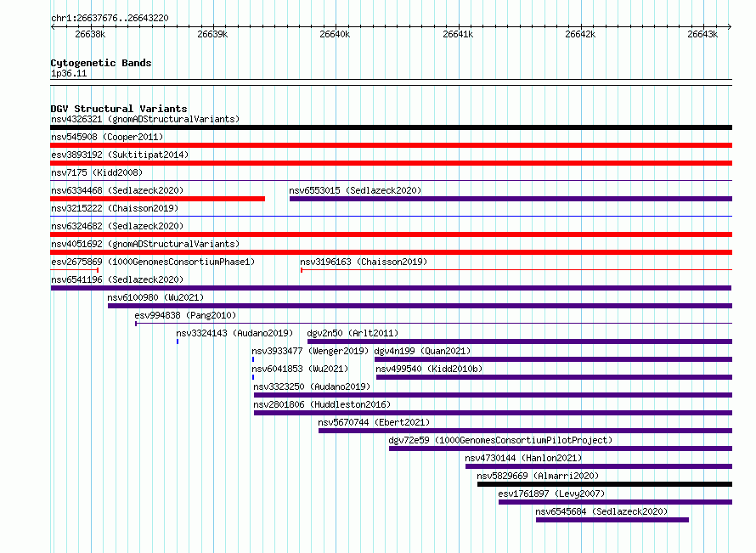Open nsv3196163 (Chaisson2019) label
Image resolution: width=756 pixels, height=553 pixels.
364,262
